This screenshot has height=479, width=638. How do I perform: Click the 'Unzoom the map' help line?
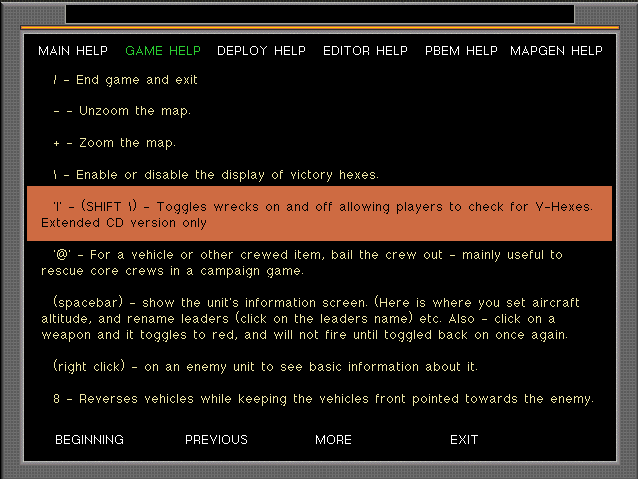tap(121, 111)
